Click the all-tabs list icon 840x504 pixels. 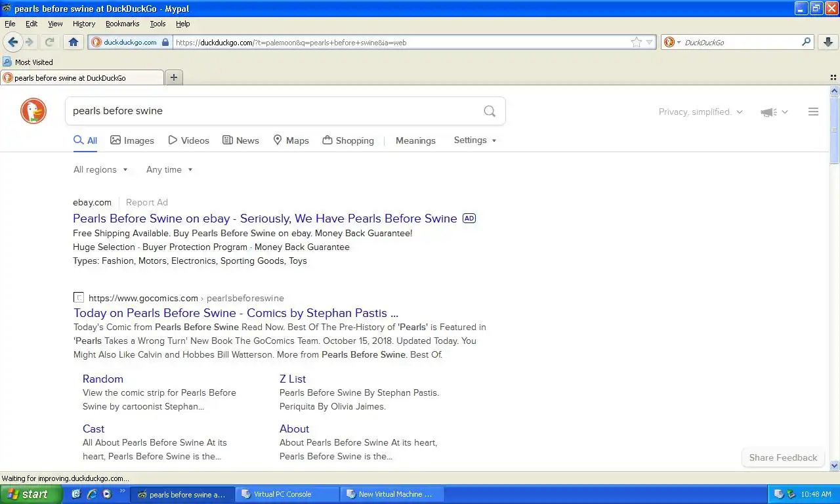(x=833, y=77)
